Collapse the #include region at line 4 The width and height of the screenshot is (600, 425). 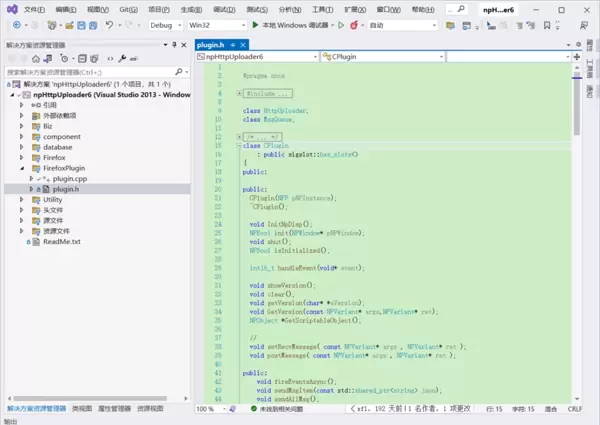point(237,93)
